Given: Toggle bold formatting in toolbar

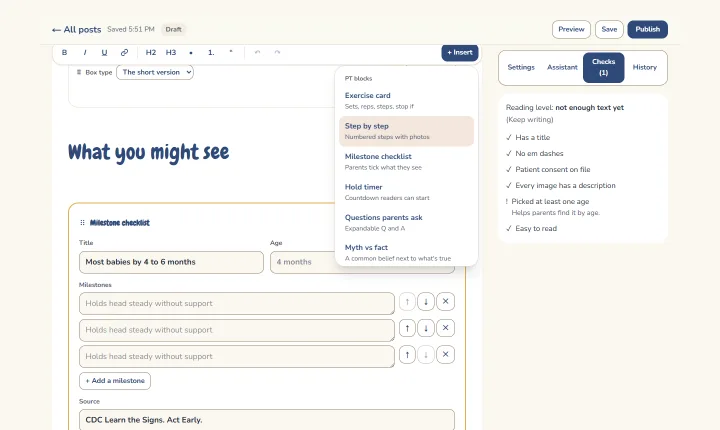Looking at the screenshot, I should tap(64, 52).
